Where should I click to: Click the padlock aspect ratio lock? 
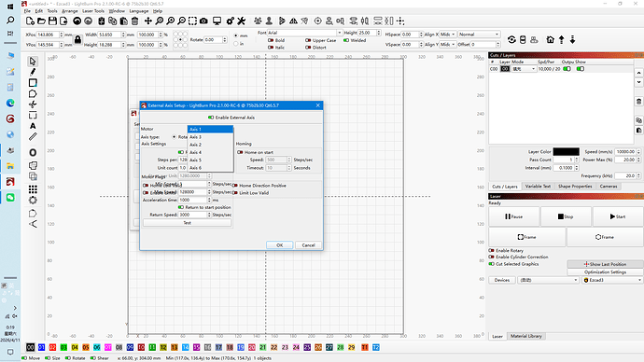click(x=77, y=40)
